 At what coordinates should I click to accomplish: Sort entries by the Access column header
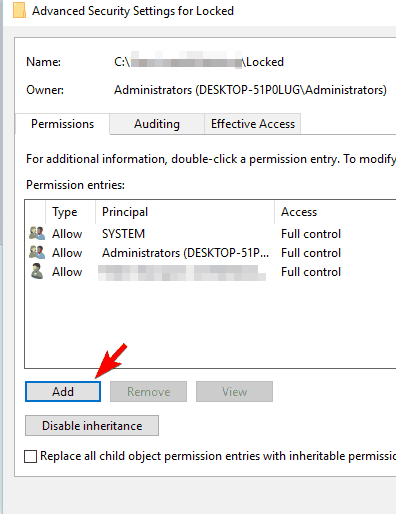pyautogui.click(x=335, y=212)
